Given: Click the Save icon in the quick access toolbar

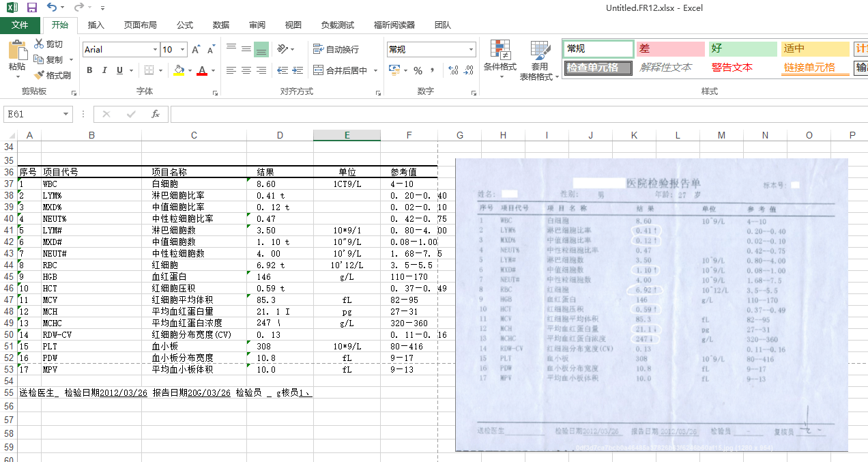Looking at the screenshot, I should pos(31,8).
